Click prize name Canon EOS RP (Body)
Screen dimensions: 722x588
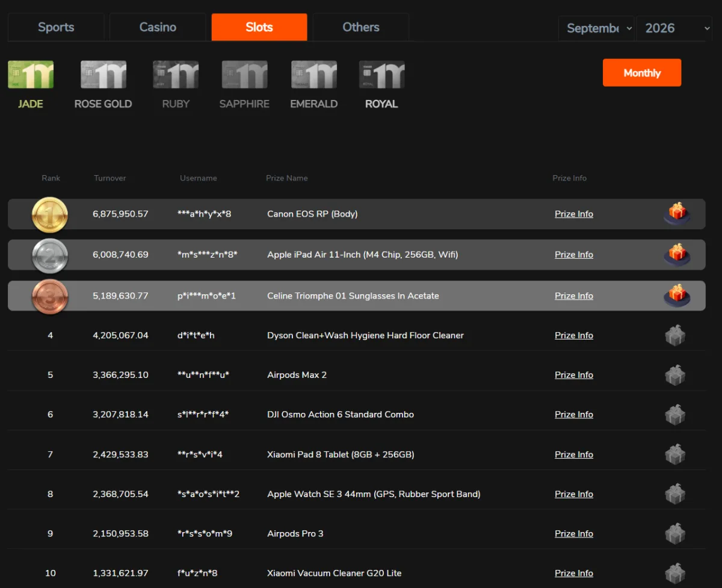(312, 214)
